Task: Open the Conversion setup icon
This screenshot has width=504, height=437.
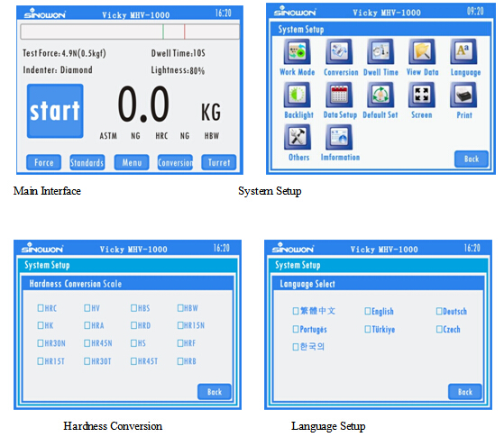Action: tap(339, 51)
